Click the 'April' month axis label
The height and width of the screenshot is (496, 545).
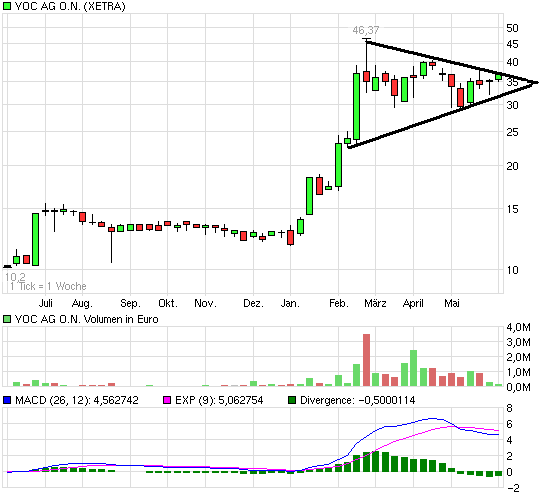tap(413, 303)
